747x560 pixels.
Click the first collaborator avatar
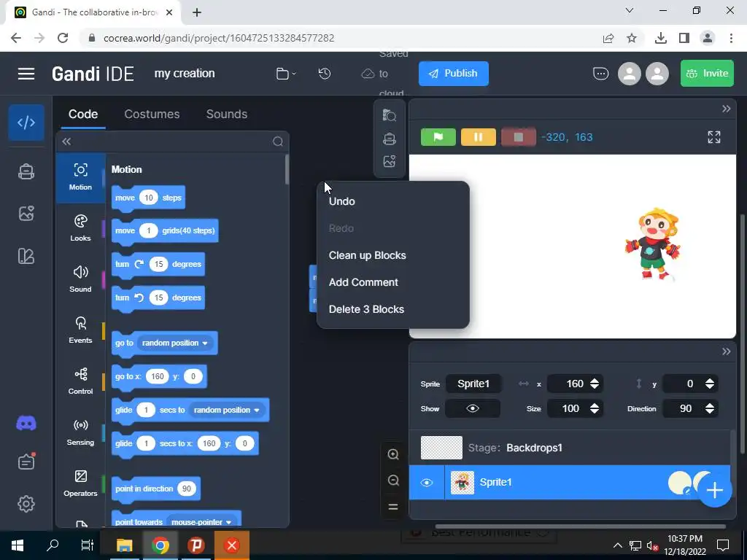tap(630, 74)
